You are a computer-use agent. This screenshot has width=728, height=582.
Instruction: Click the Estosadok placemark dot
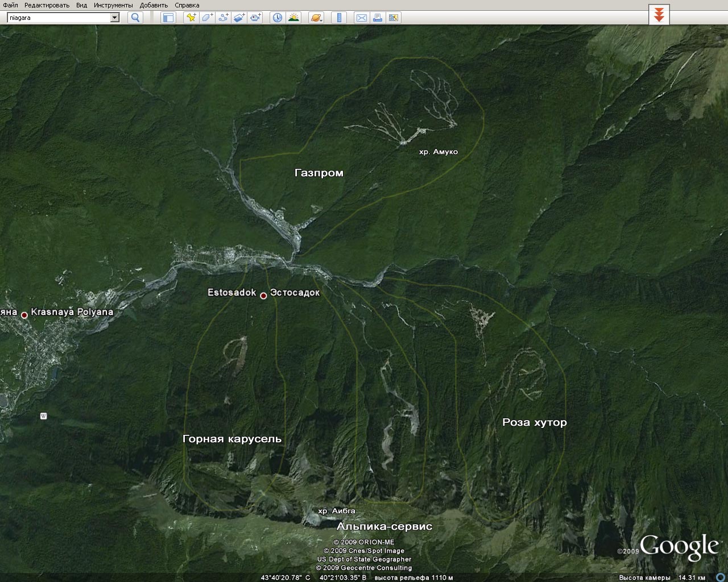(x=263, y=296)
